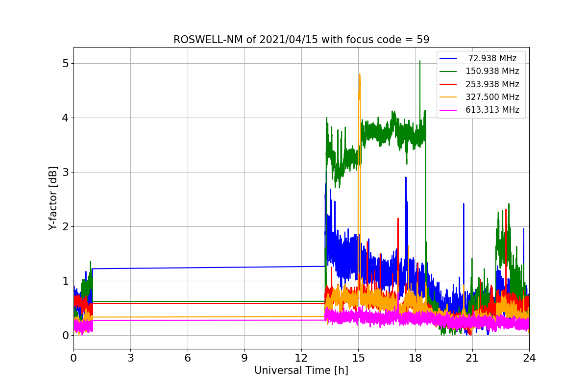Select the 327.500 MHz legend label
The image size is (588, 392).
click(x=492, y=97)
